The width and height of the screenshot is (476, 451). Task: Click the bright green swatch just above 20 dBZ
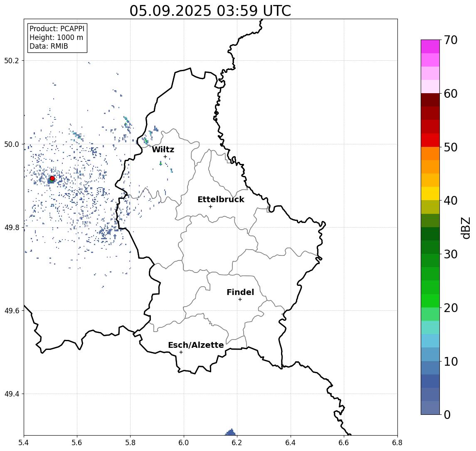pyautogui.click(x=430, y=301)
